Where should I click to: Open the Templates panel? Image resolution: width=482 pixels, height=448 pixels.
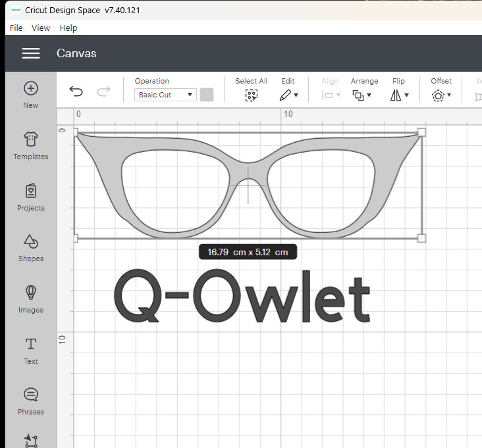(x=31, y=139)
